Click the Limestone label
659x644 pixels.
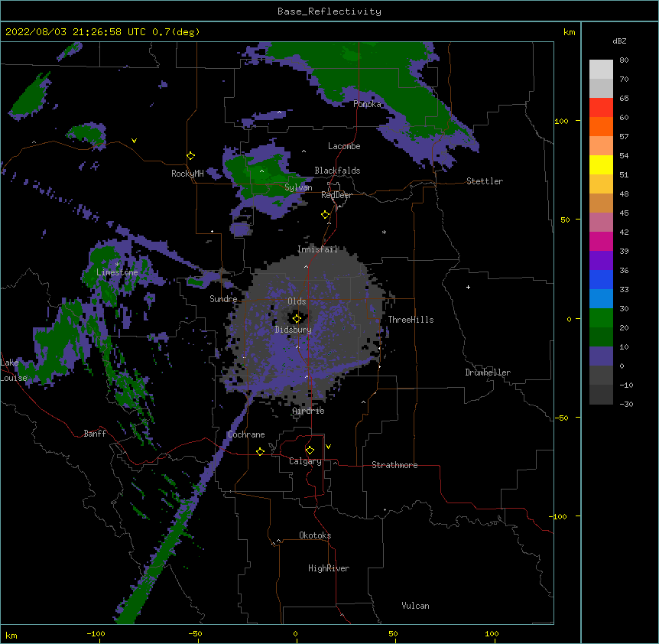(x=117, y=272)
